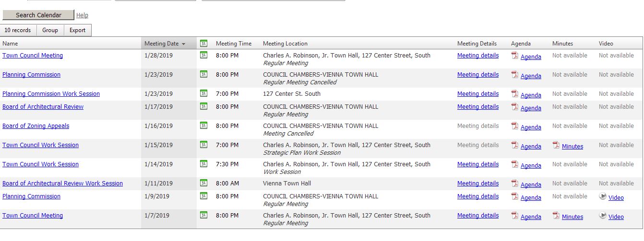Open PDF icon for Board of Zoning Appeals agenda
The width and height of the screenshot is (644, 241).
[x=515, y=126]
